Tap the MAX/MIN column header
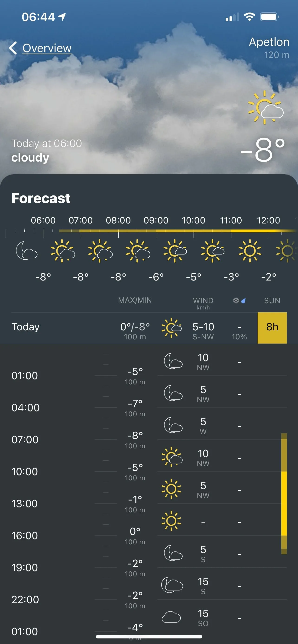298x644 pixels. pyautogui.click(x=135, y=300)
